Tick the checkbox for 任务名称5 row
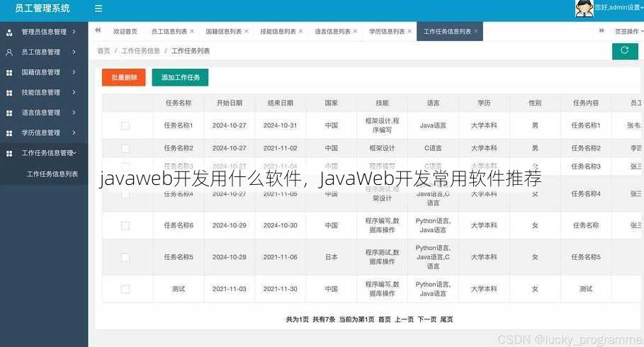This screenshot has height=347, width=644. (125, 257)
